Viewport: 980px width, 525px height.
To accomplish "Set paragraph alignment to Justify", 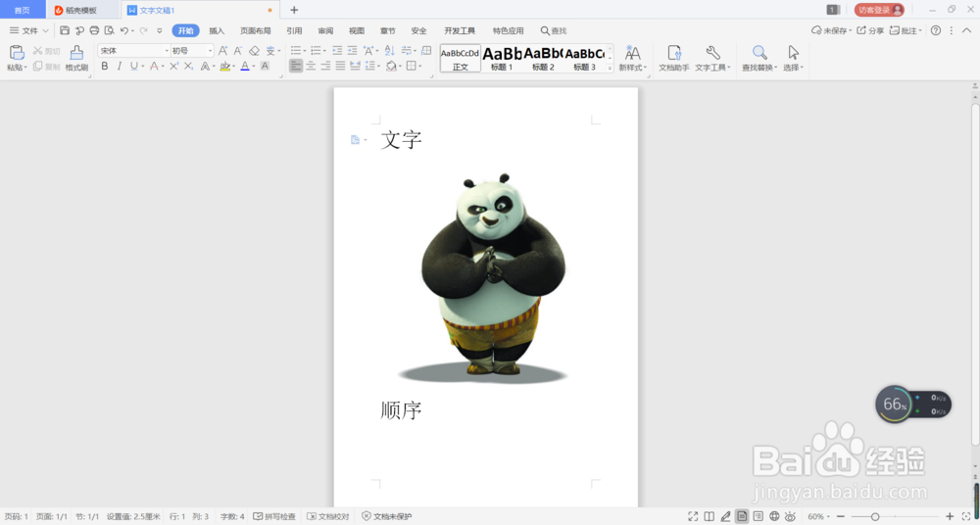I will pos(341,66).
